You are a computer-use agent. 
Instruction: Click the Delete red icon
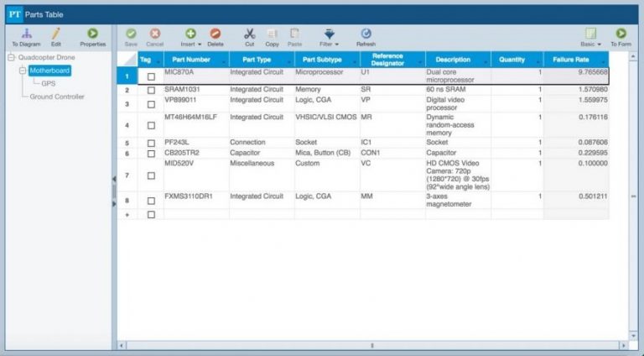216,34
